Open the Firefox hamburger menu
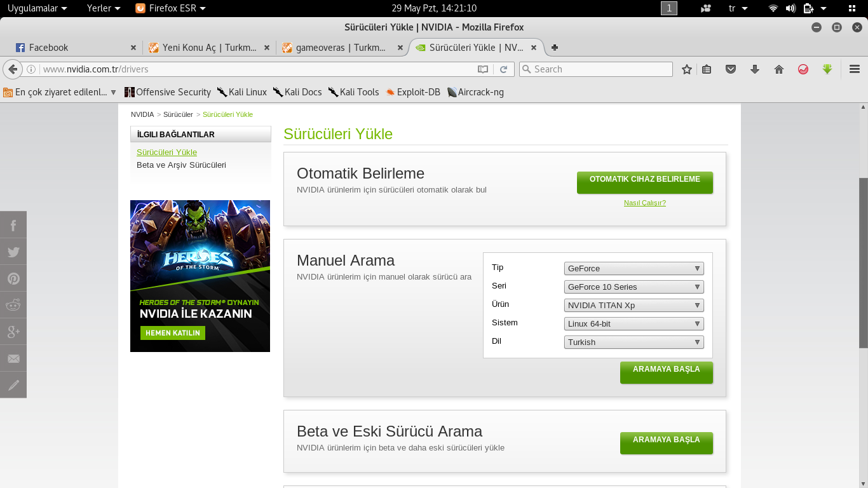The width and height of the screenshot is (868, 488). point(855,69)
